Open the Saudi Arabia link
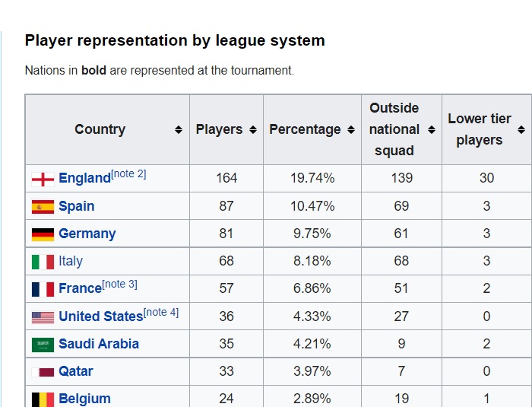This screenshot has height=407, width=532. pyautogui.click(x=99, y=344)
